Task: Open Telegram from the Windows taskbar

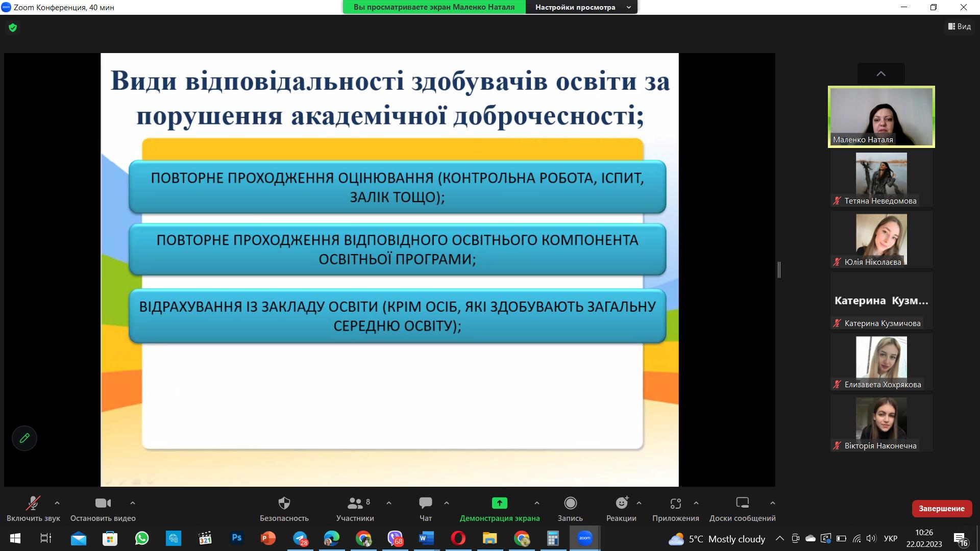Action: tap(300, 538)
